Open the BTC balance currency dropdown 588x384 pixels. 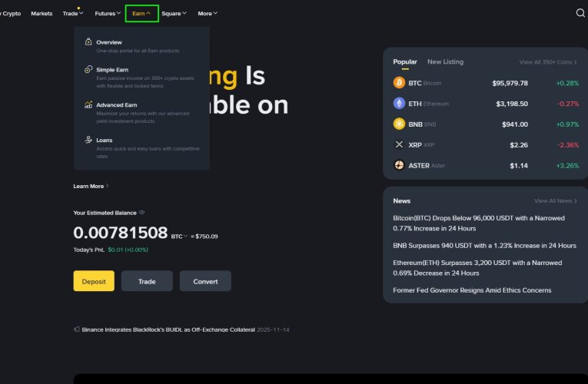click(179, 237)
